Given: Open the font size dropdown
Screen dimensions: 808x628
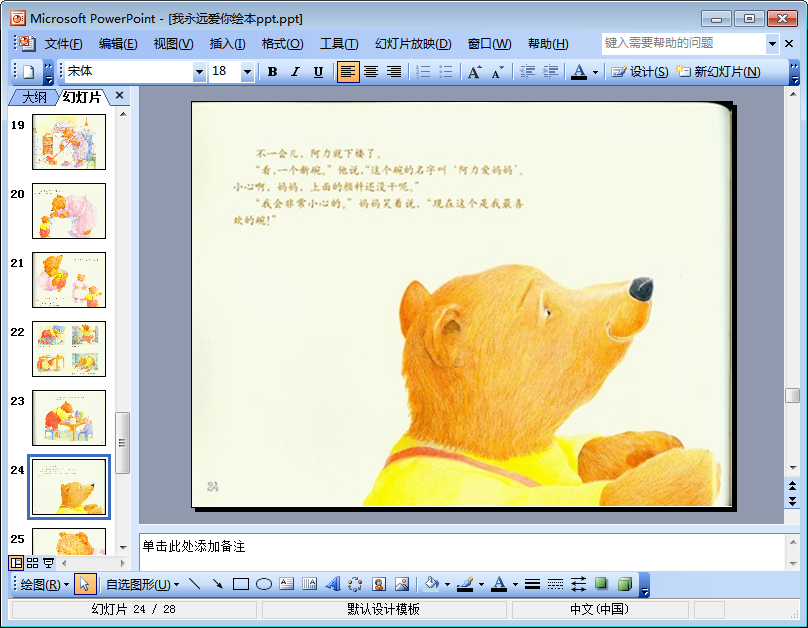Looking at the screenshot, I should (x=247, y=72).
